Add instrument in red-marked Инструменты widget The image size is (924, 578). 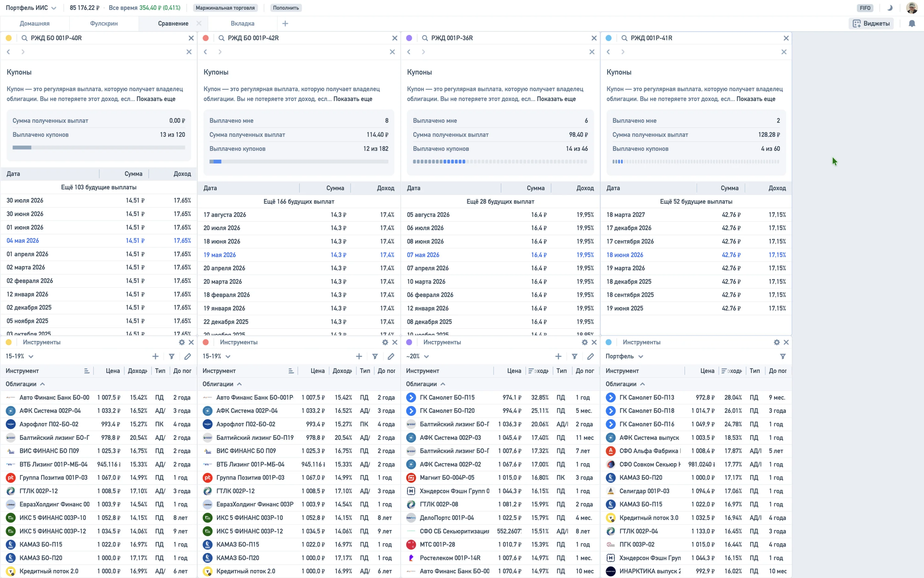pos(359,356)
